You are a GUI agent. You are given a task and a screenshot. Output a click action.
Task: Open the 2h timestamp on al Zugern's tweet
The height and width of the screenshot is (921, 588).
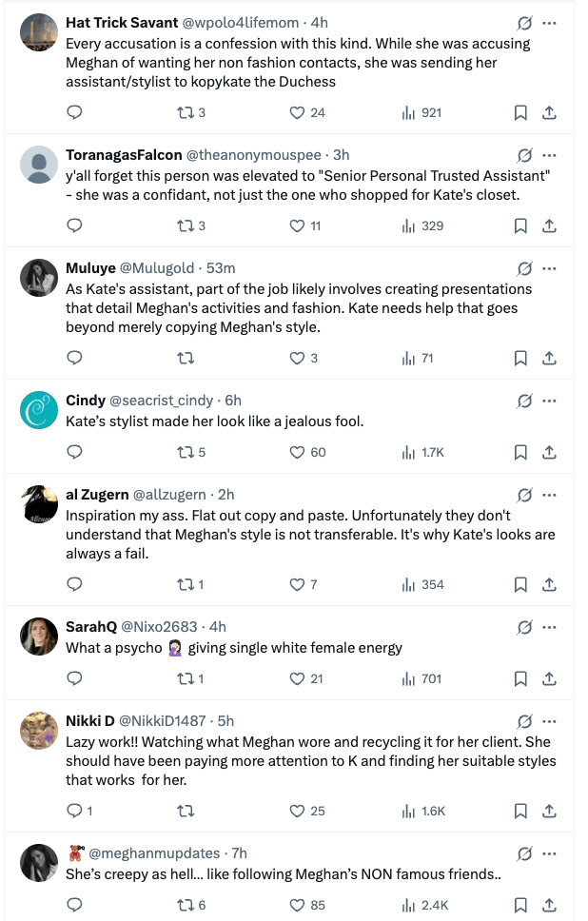coord(225,495)
